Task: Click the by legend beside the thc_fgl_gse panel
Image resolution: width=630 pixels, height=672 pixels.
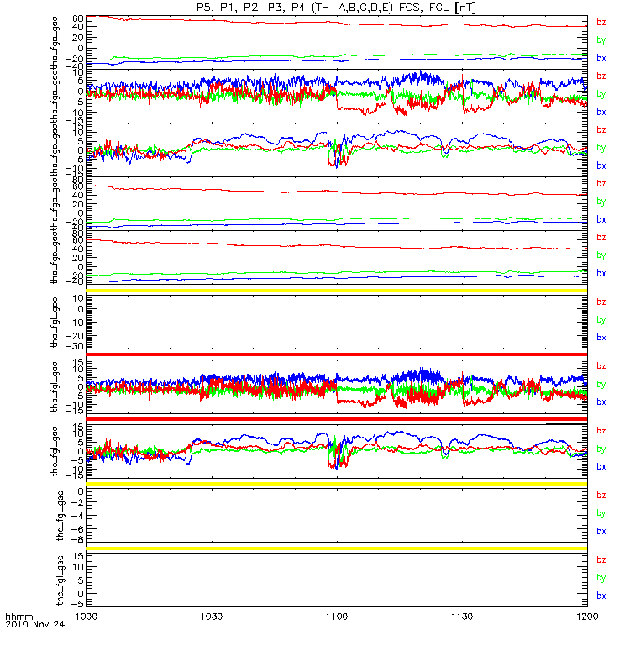Action: pos(601,449)
